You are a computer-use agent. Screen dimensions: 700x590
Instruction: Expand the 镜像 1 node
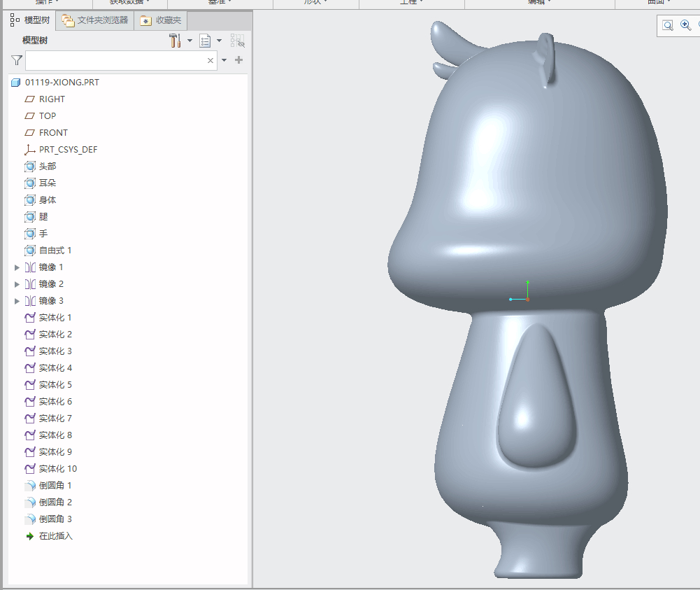[x=17, y=267]
